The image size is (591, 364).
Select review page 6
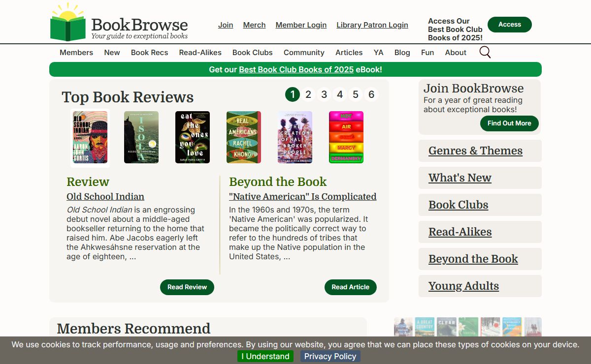[371, 94]
